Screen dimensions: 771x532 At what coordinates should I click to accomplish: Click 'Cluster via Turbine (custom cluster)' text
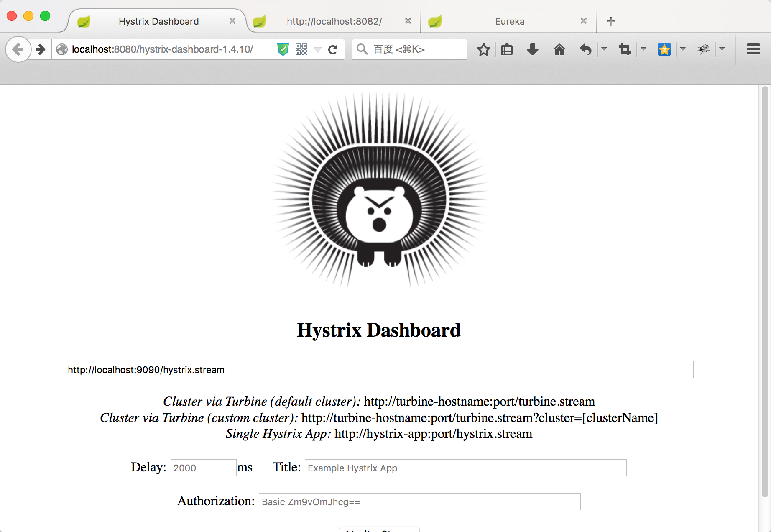pyautogui.click(x=199, y=418)
